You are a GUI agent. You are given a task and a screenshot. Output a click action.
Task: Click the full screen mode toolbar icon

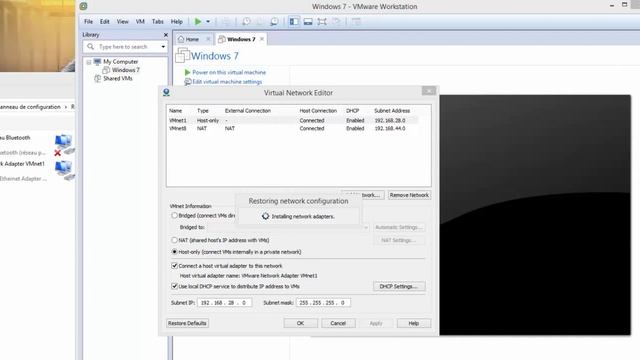click(322, 22)
